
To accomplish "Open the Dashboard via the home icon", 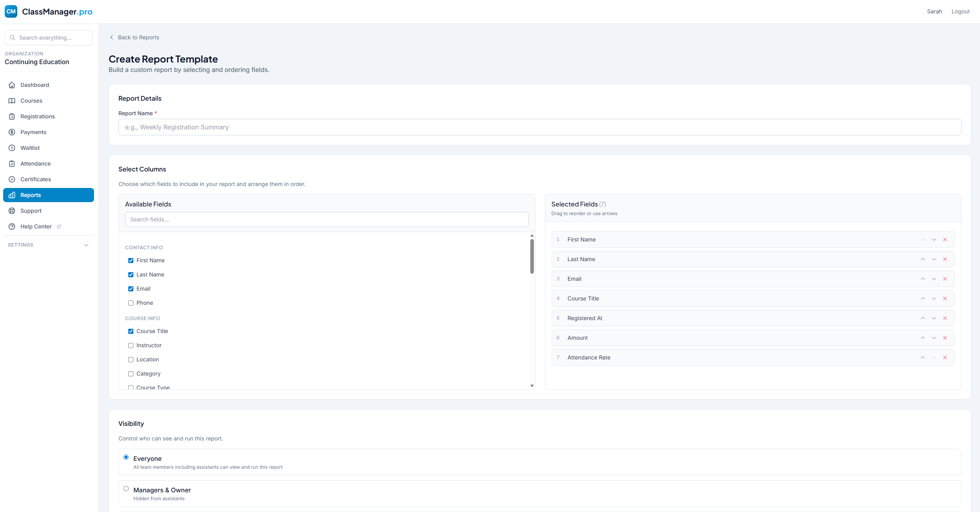I will pos(12,85).
